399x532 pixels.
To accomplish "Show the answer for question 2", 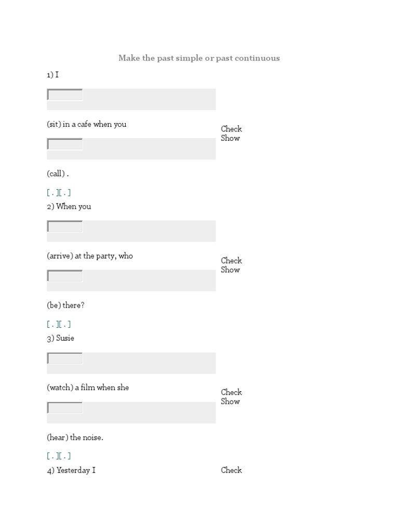I will coord(230,270).
